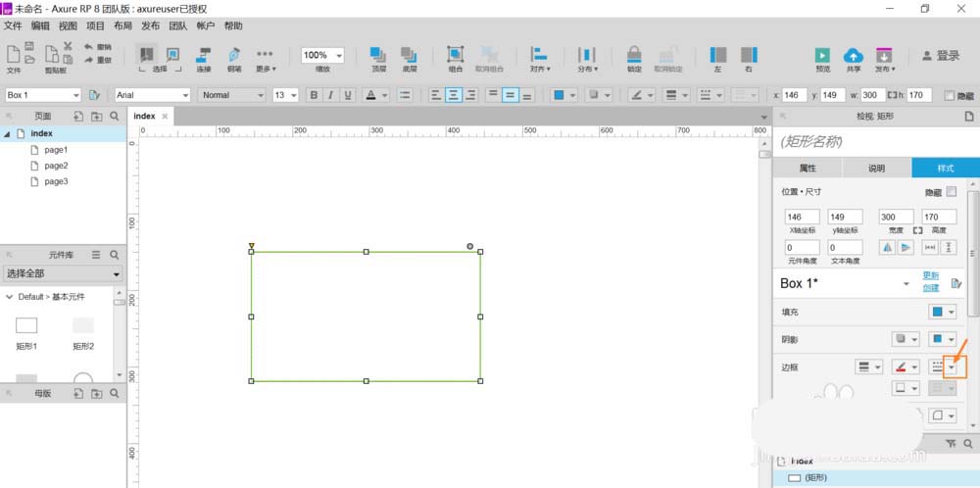980x488 pixels.
Task: Click the 共享 cloud share icon
Action: click(x=853, y=55)
